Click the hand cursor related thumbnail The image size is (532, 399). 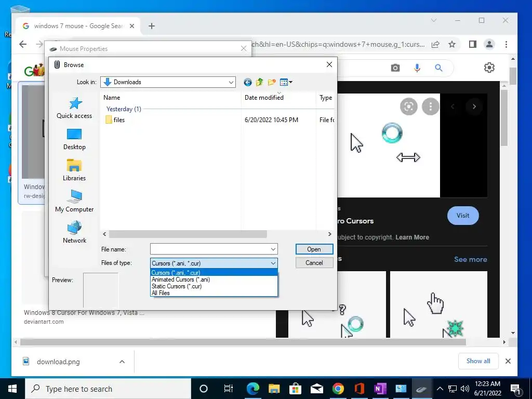438,304
